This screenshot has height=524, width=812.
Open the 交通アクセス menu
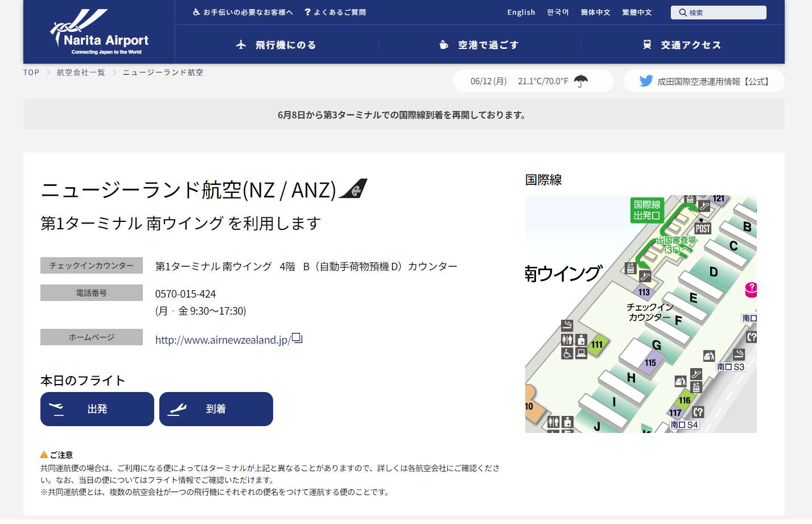[682, 44]
